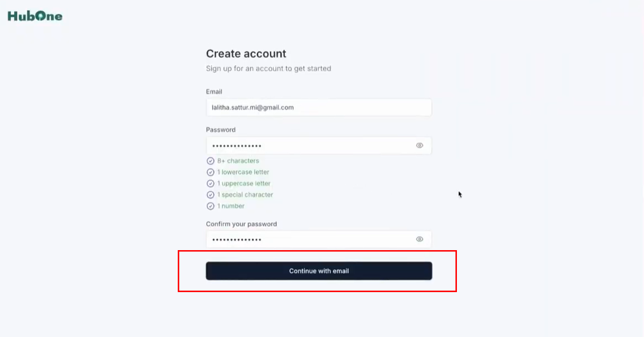The width and height of the screenshot is (644, 337).
Task: Click checkmark icon beside 1 number
Action: click(x=210, y=206)
